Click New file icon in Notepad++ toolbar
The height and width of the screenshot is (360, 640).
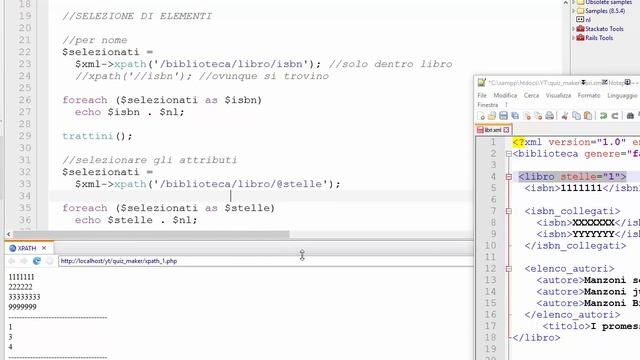(481, 116)
